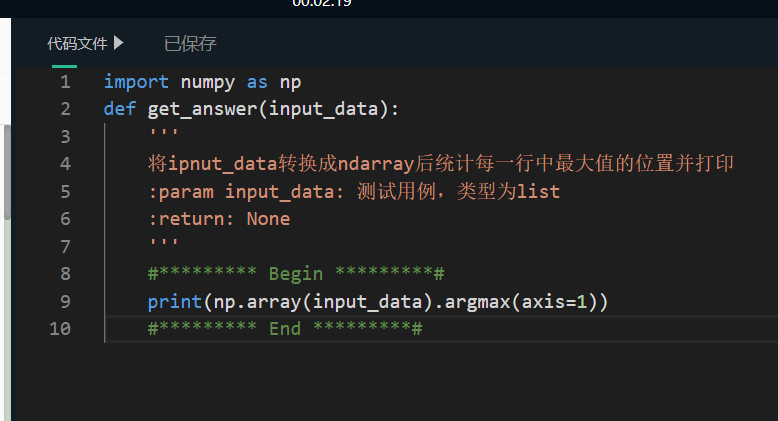The height and width of the screenshot is (421, 778).
Task: Click line number 8 in the gutter
Action: pyautogui.click(x=65, y=274)
